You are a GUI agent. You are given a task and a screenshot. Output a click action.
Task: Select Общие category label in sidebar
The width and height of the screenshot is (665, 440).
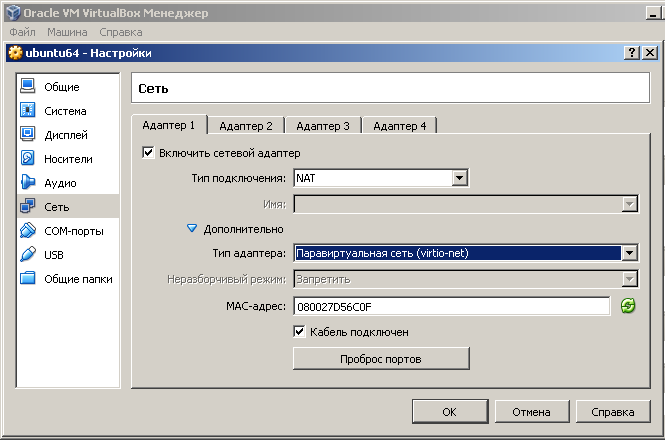(62, 87)
